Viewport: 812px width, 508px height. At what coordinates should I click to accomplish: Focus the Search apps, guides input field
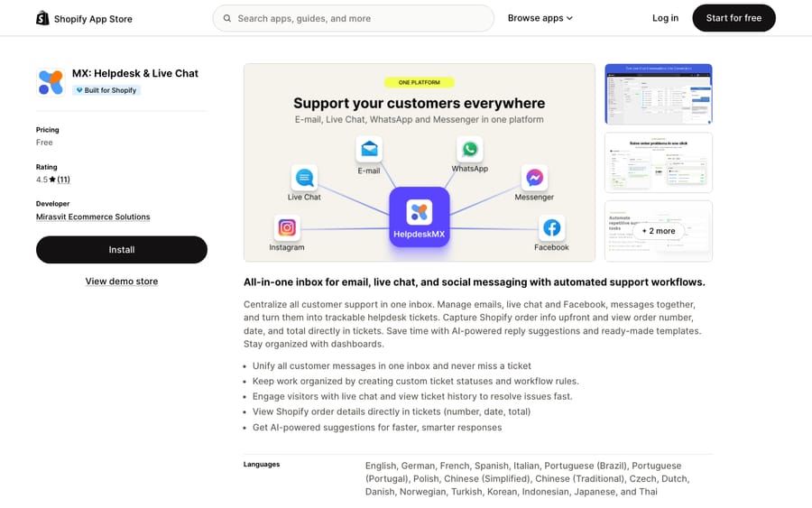pos(353,18)
